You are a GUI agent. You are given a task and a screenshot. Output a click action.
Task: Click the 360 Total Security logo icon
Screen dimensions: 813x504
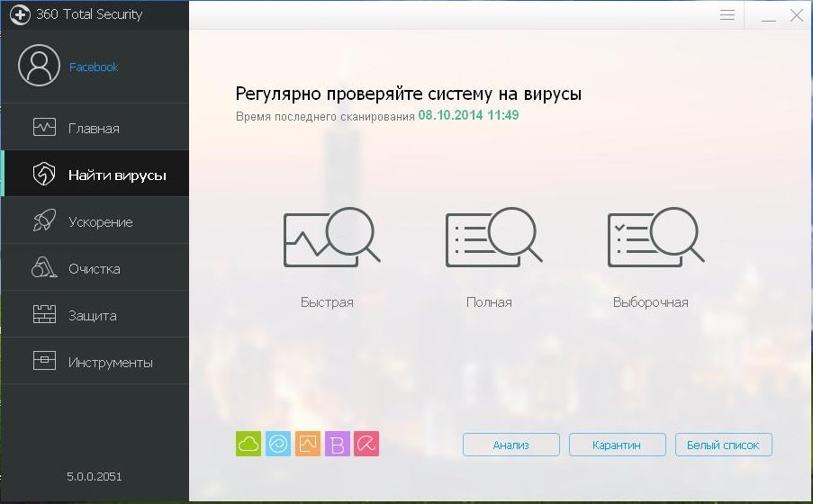20,14
